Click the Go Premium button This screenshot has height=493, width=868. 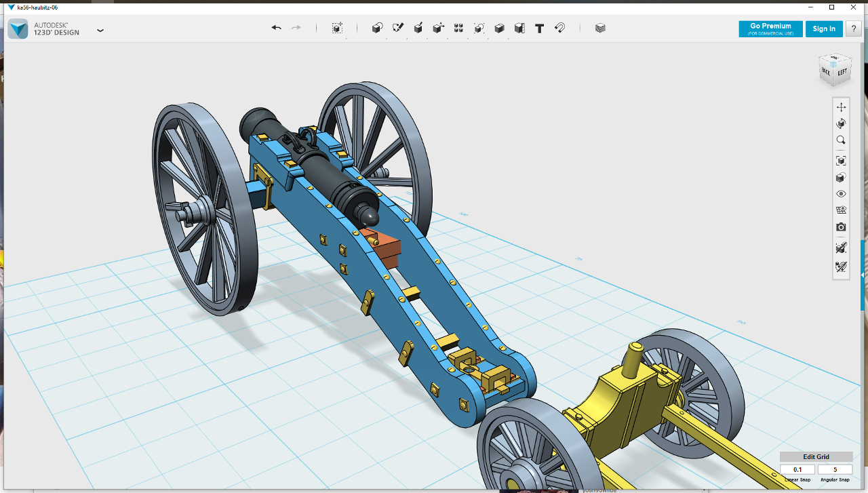(770, 28)
